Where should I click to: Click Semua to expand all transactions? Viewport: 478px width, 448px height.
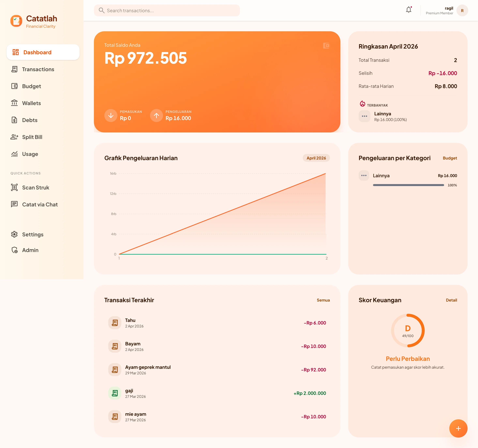pyautogui.click(x=323, y=300)
